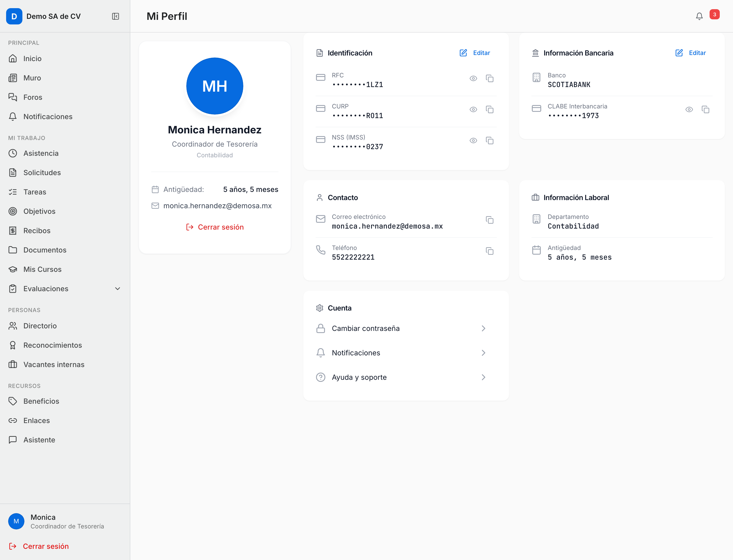This screenshot has height=560, width=733.
Task: Expand the Evaluaciones submenu chevron
Action: pos(117,289)
